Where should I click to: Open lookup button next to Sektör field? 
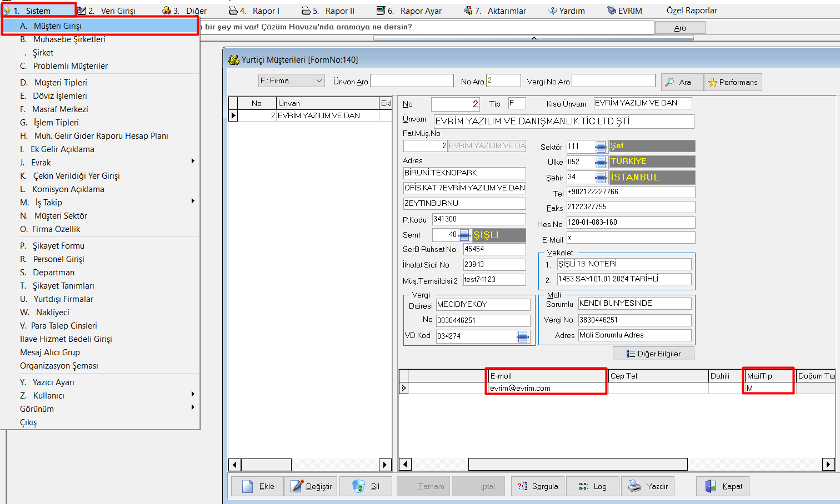(x=601, y=147)
